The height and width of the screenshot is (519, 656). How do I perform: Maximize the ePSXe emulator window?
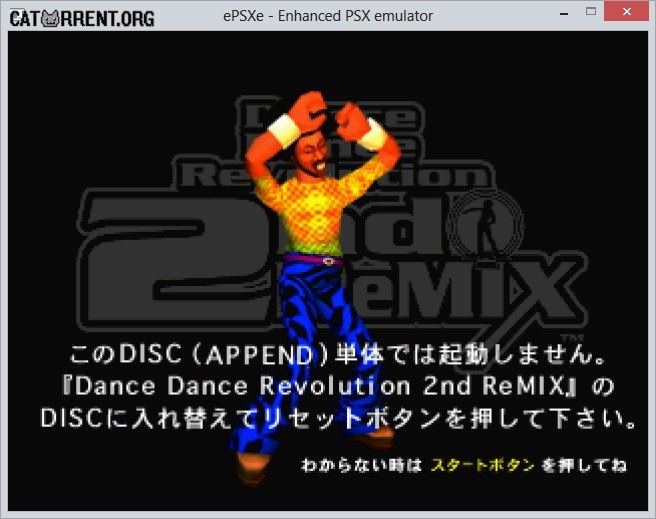[591, 12]
